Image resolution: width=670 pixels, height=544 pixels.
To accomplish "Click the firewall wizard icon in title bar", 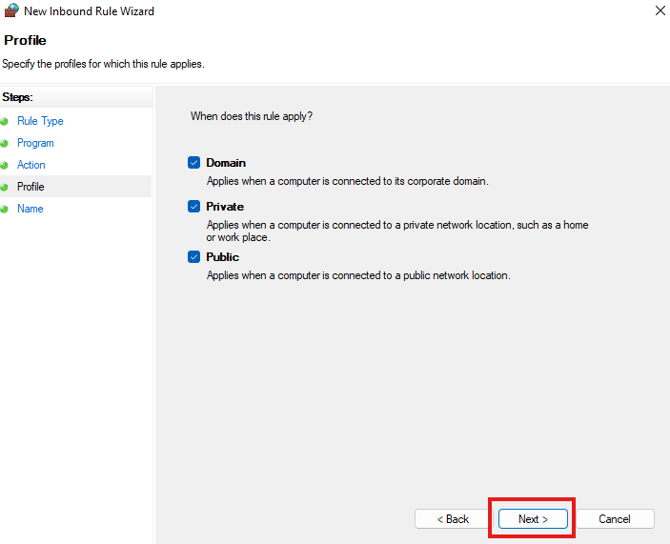I will (x=12, y=12).
